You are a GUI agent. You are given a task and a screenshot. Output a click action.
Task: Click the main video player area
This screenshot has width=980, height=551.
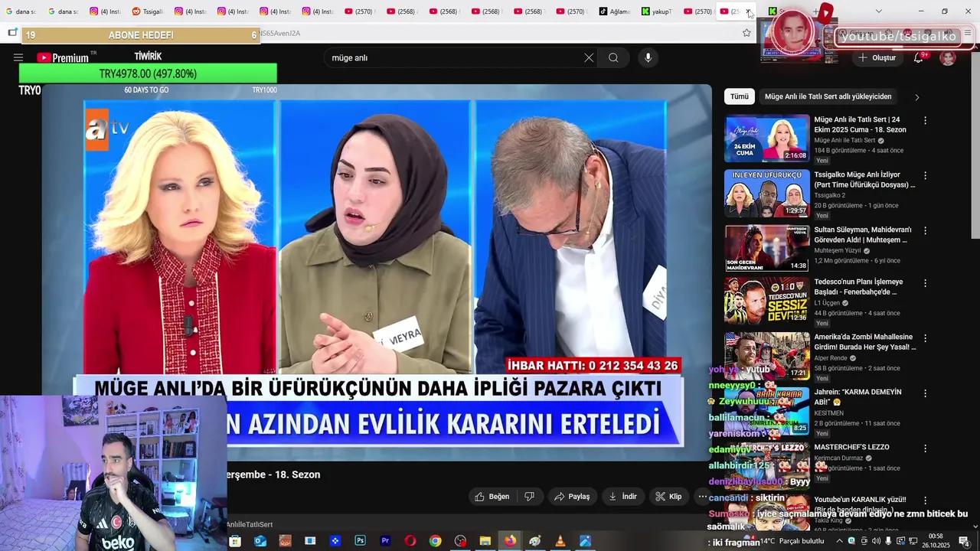tap(377, 272)
